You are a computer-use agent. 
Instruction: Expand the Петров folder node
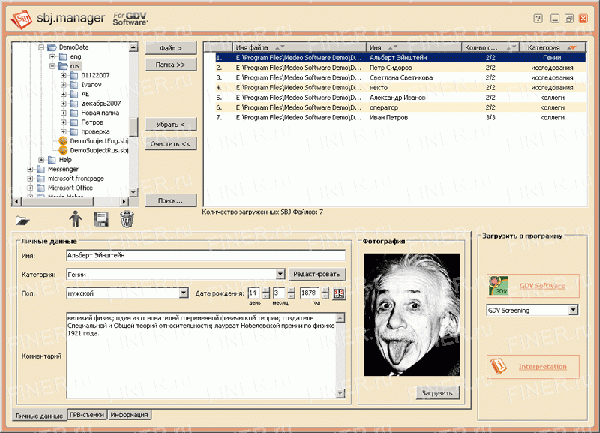[64, 122]
